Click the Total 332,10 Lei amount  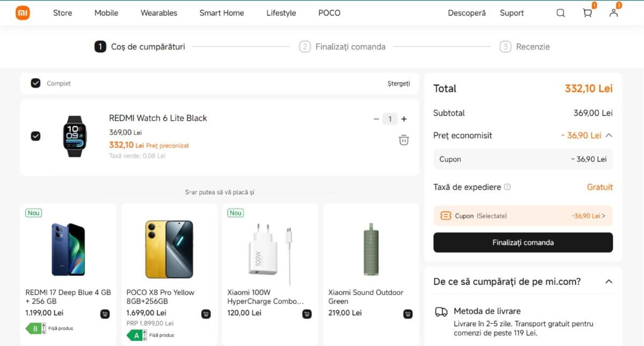point(589,89)
